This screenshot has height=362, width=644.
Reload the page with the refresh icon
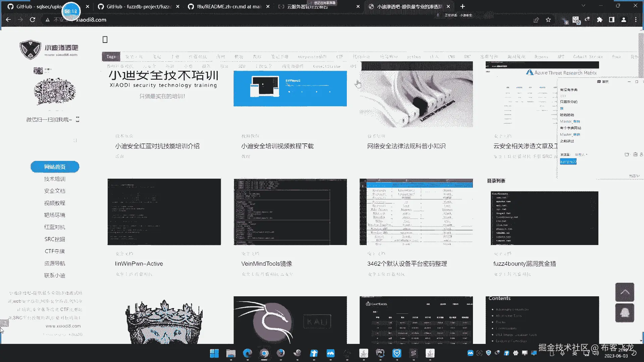pyautogui.click(x=33, y=20)
